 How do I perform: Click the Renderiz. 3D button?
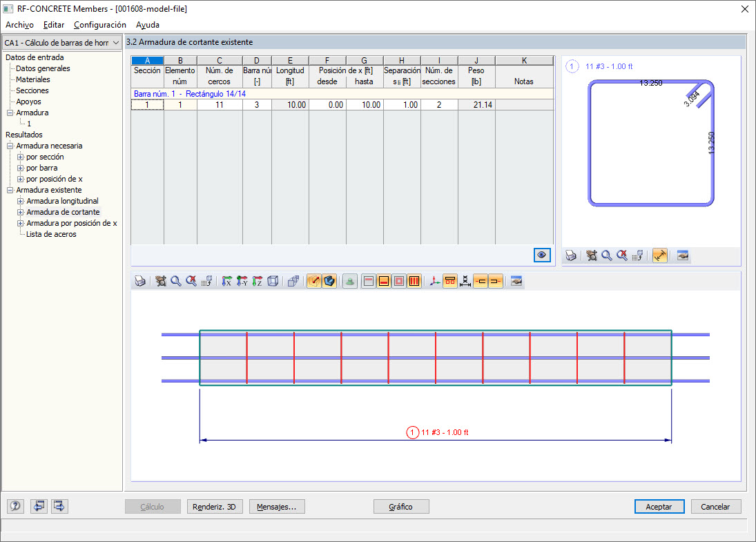(215, 507)
